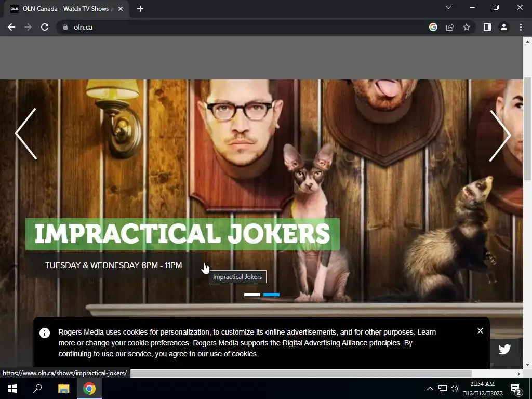This screenshot has width=532, height=399.
Task: Go back to the previous page
Action: [11, 27]
